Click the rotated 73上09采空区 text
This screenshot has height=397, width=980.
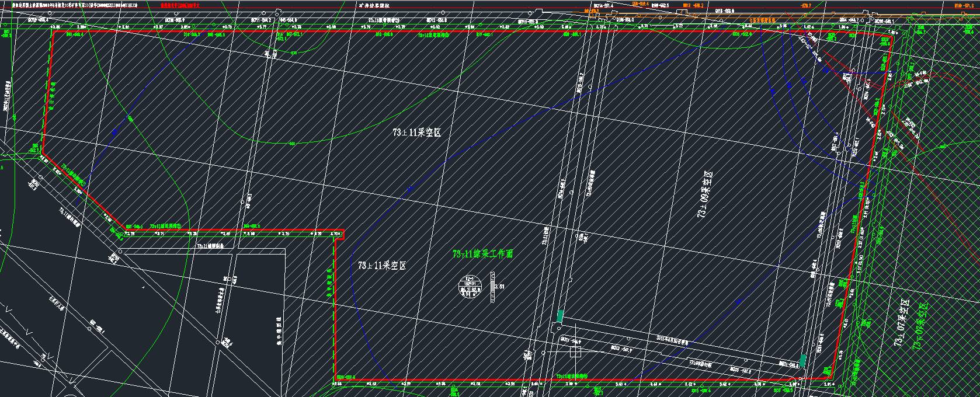(x=704, y=194)
